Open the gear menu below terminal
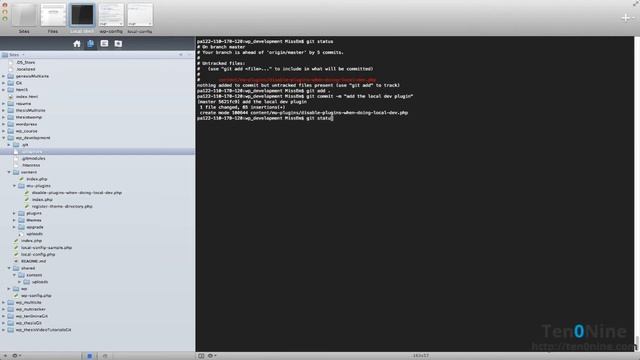The height and width of the screenshot is (360, 640). click(x=211, y=356)
